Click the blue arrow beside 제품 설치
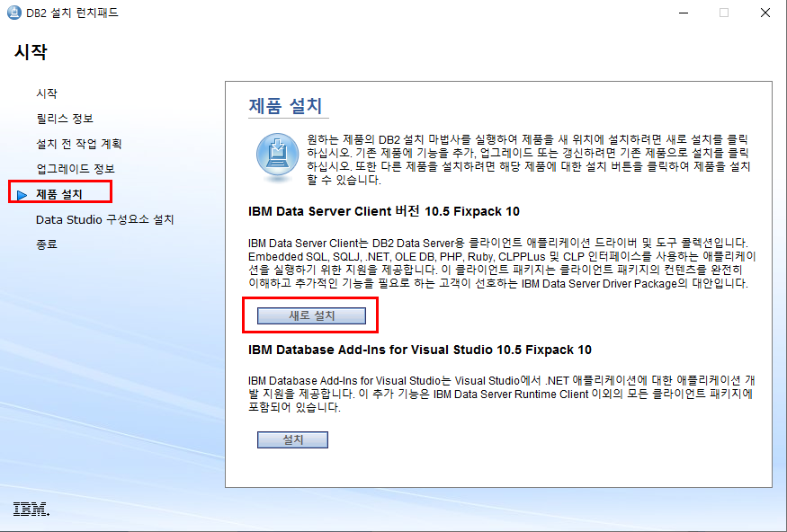The image size is (787, 532). [x=22, y=195]
